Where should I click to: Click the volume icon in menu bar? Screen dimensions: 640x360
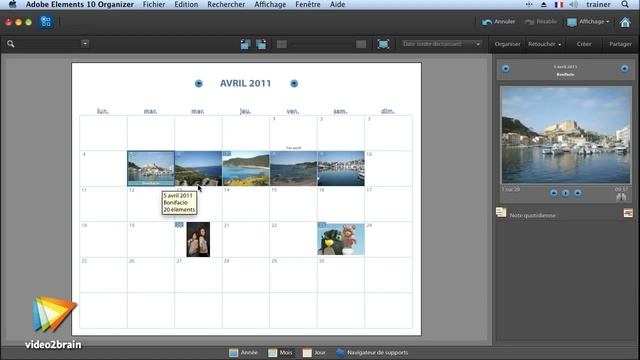pos(573,4)
